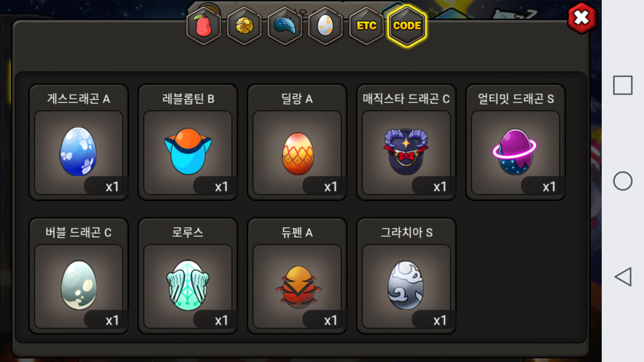Screen dimensions: 644x362
Task: Select the 그라치아 S silver cloud egg
Action: 406,276
